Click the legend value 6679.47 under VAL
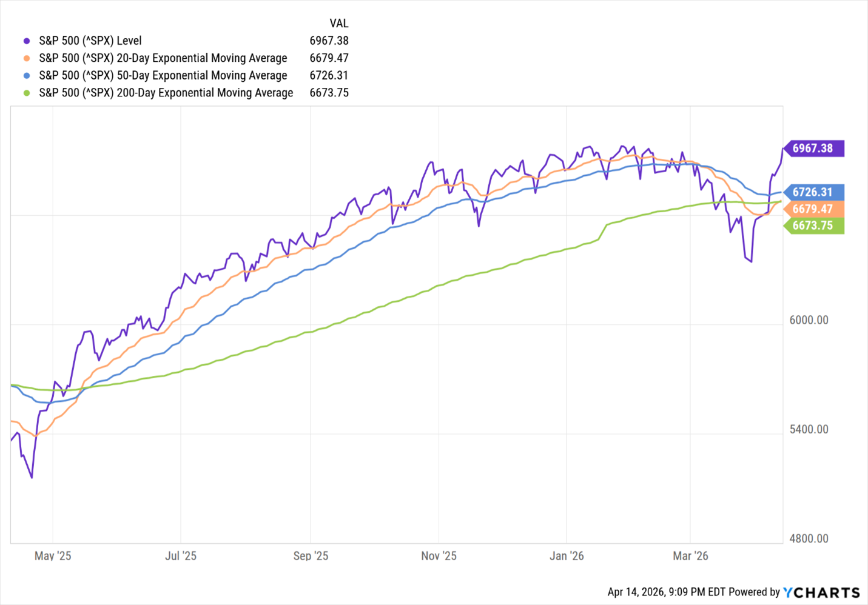Screen dimensions: 868x605 (x=329, y=58)
